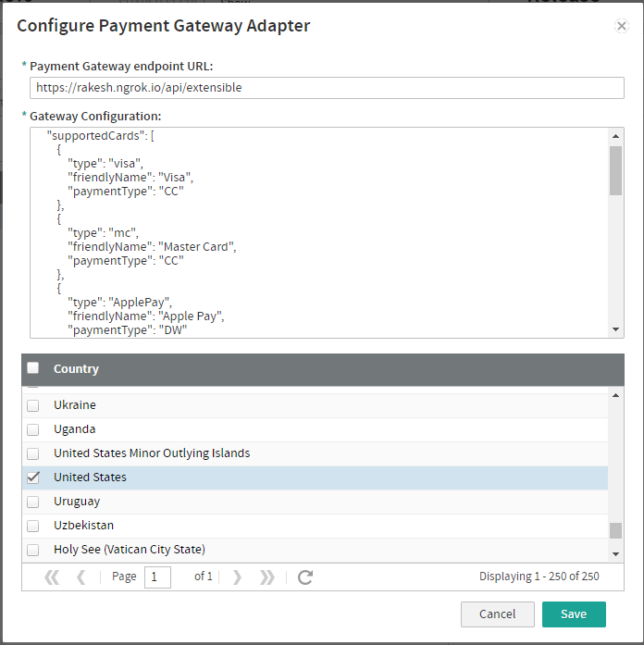This screenshot has width=644, height=645.
Task: Toggle the select-all Country header checkbox
Action: (33, 367)
